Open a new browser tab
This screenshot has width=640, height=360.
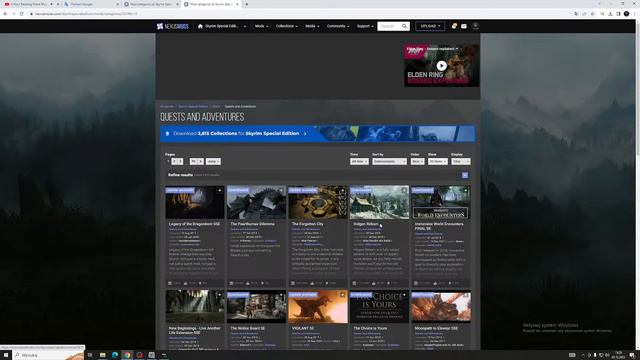coord(247,4)
